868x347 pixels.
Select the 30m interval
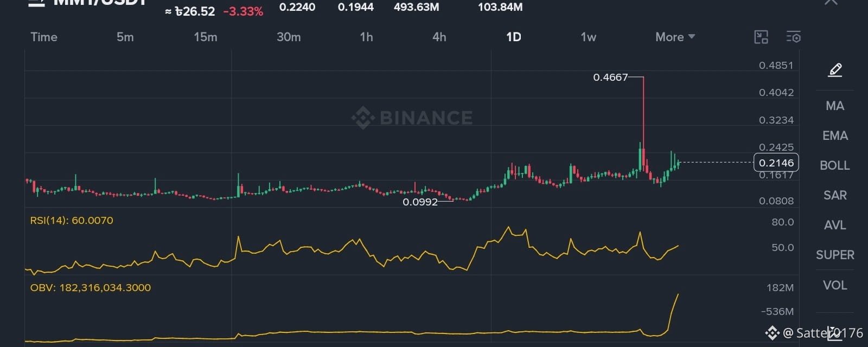[289, 37]
